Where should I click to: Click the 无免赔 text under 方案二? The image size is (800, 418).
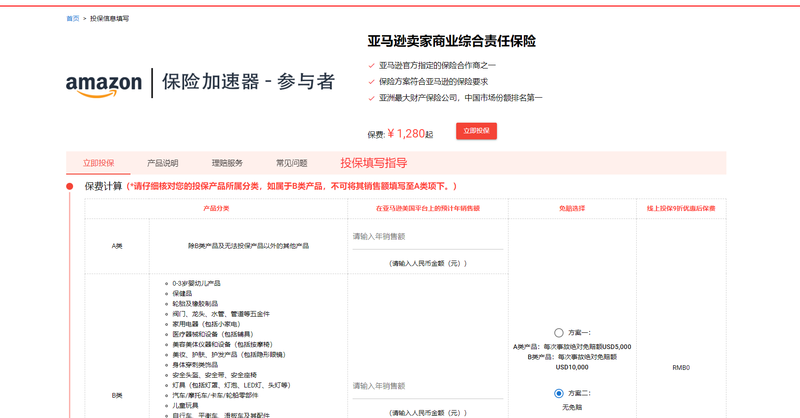(x=572, y=407)
